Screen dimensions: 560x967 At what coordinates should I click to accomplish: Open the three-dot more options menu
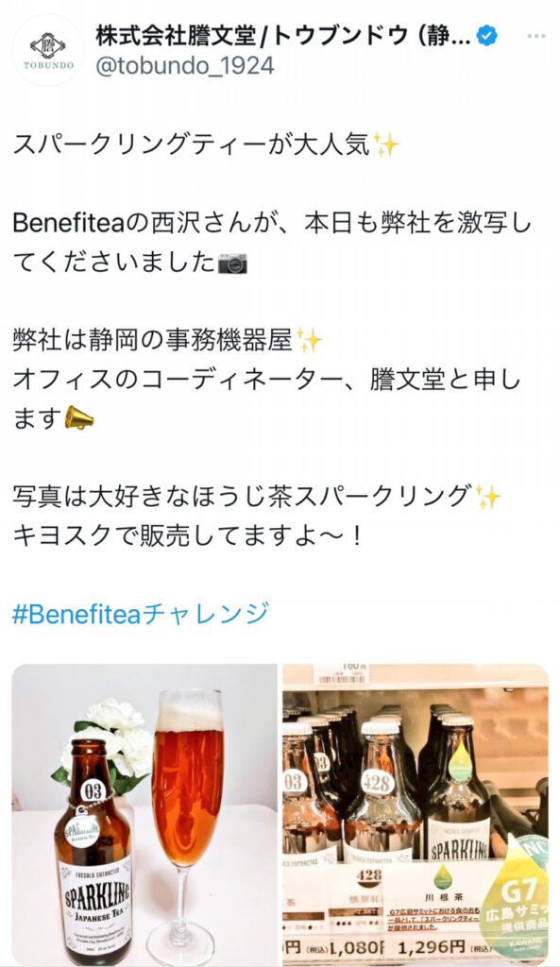click(x=536, y=37)
